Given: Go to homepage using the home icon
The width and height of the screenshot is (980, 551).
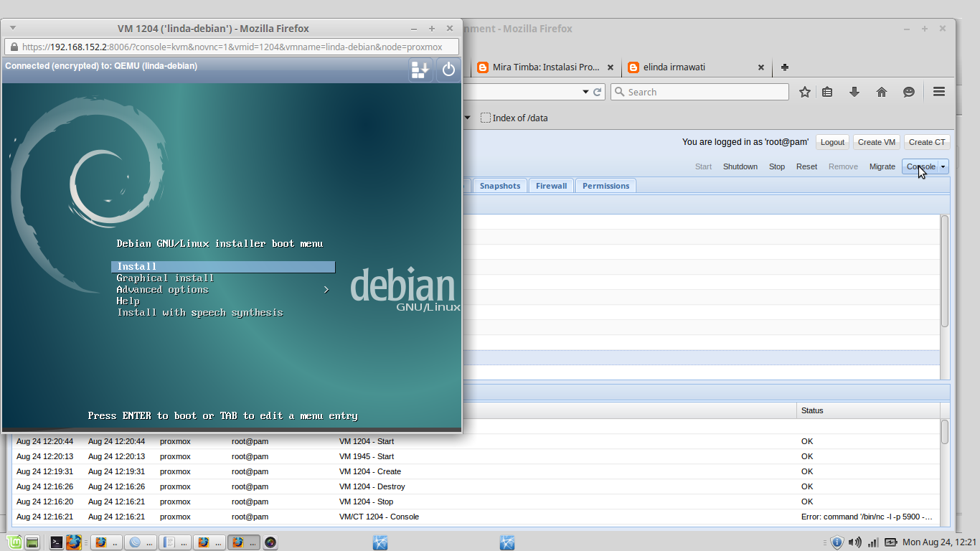Looking at the screenshot, I should click(x=882, y=92).
